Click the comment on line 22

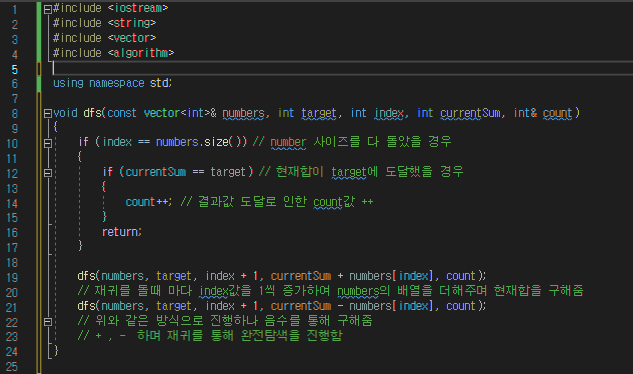click(x=225, y=321)
